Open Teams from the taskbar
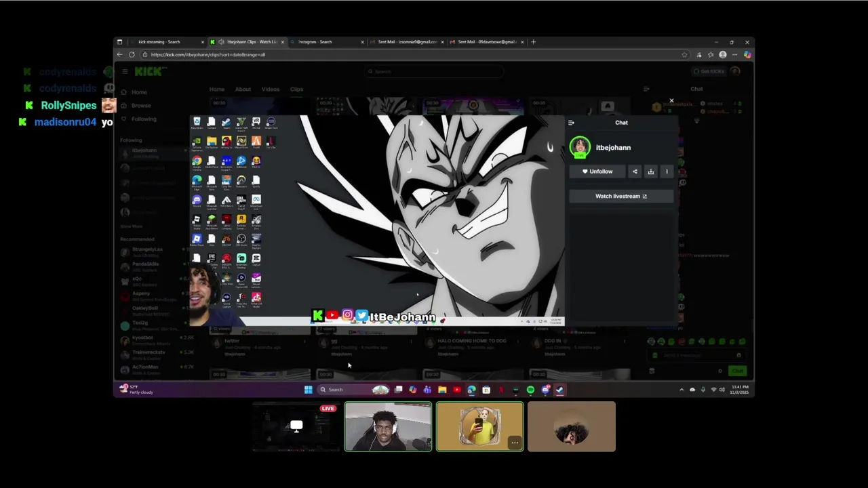 tap(427, 390)
